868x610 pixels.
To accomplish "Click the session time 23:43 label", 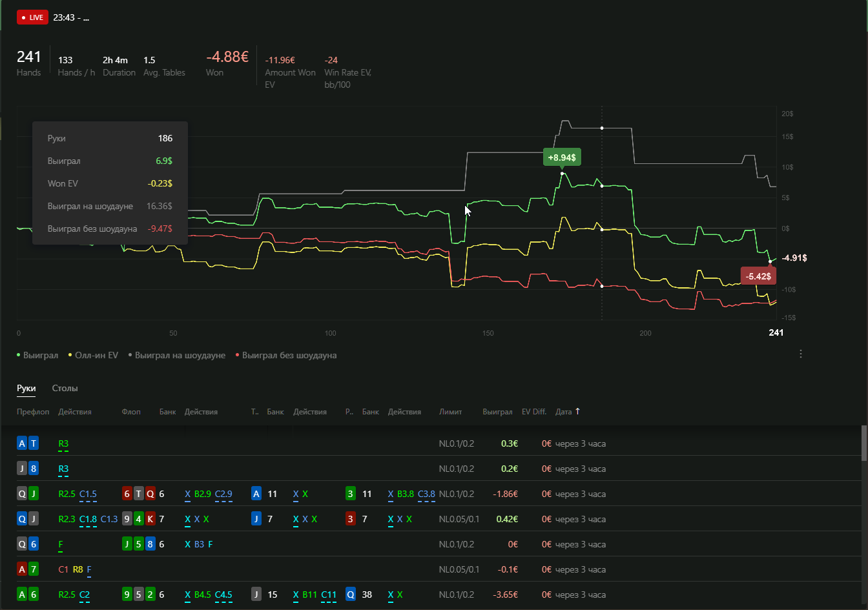I will coord(71,17).
